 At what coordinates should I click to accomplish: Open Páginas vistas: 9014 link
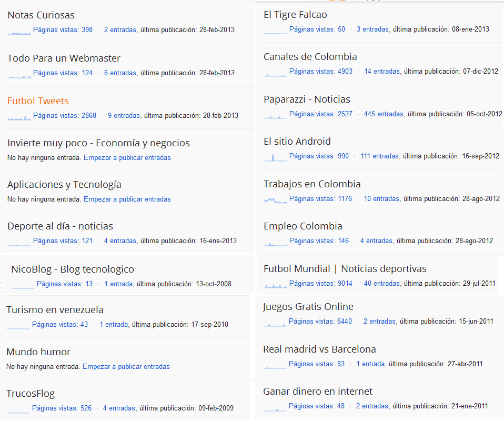tap(321, 284)
